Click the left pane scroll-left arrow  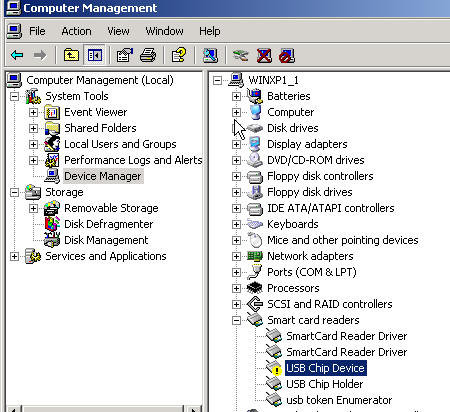pos(14,409)
